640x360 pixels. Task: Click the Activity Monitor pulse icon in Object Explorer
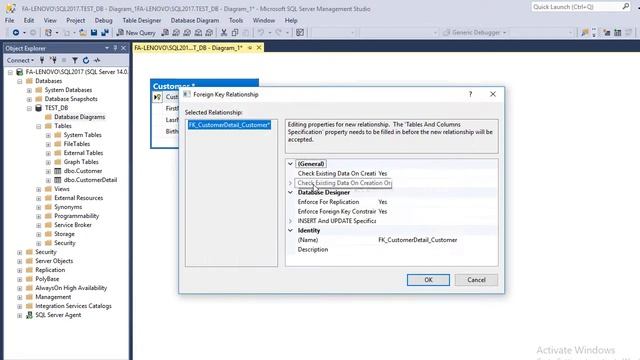pos(97,60)
